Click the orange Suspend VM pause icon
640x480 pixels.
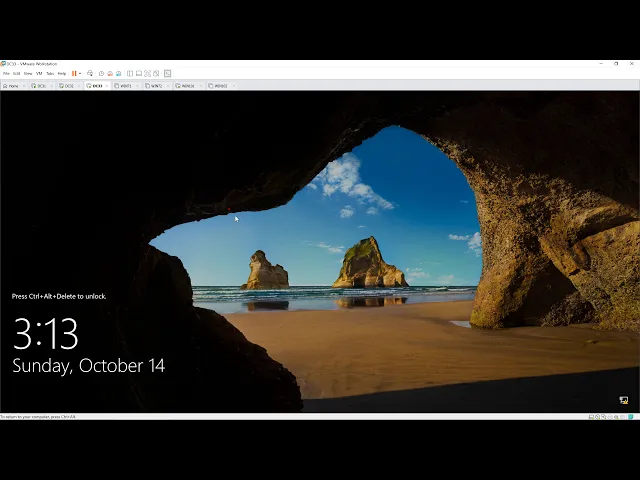tap(74, 73)
